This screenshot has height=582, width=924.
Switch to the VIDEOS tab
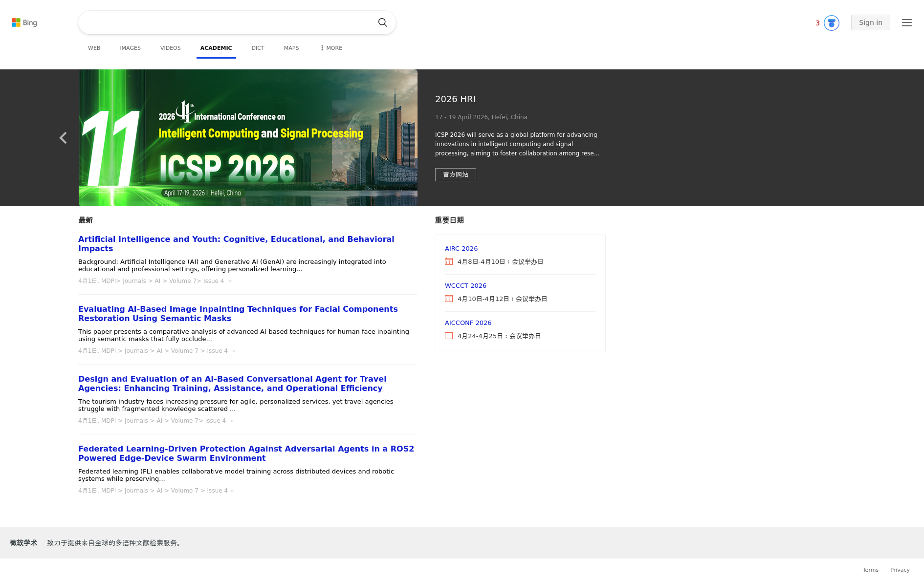[x=170, y=48]
